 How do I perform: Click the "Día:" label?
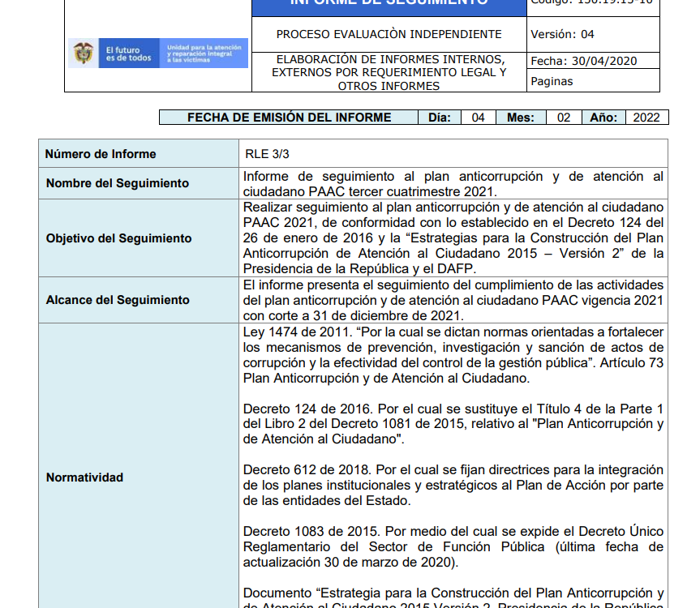click(x=440, y=118)
